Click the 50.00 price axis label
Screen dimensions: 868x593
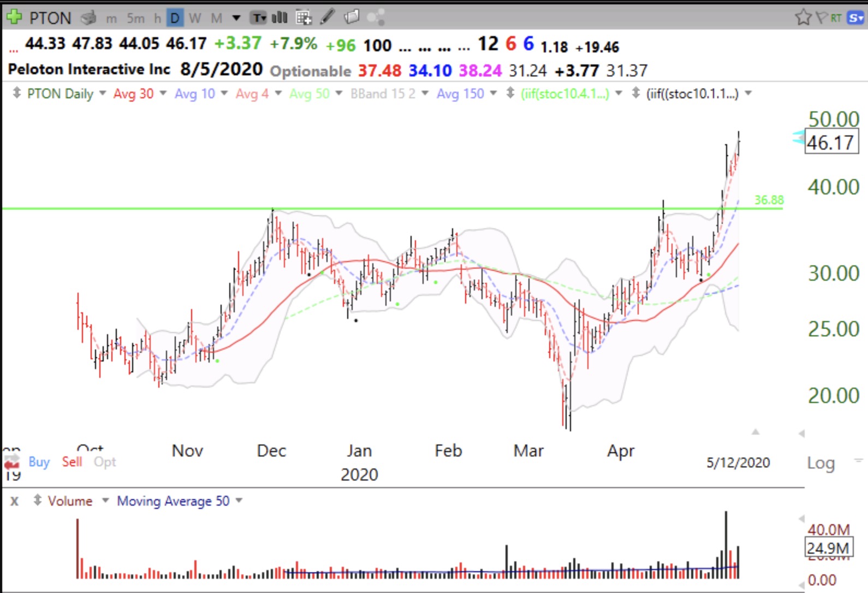(x=834, y=119)
